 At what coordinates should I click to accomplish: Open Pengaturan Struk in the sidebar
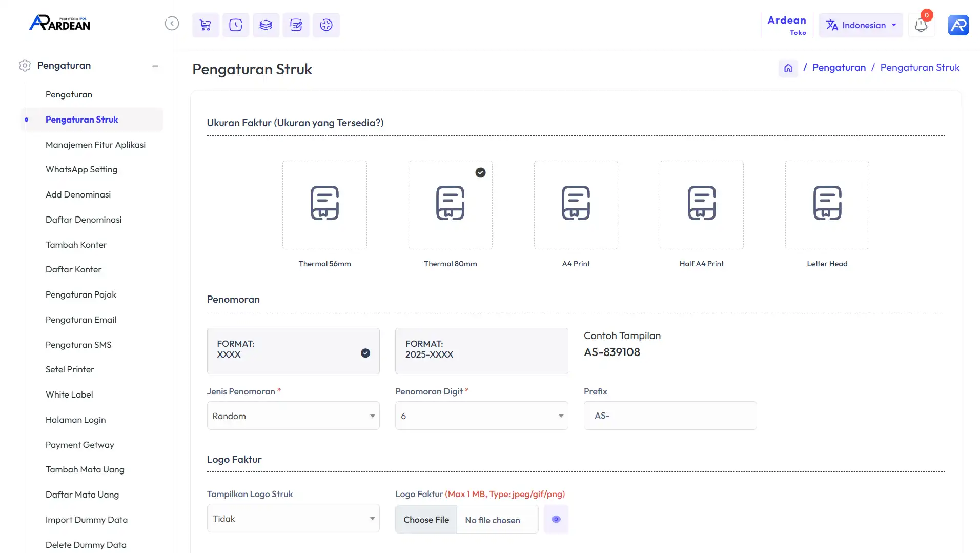(x=81, y=120)
